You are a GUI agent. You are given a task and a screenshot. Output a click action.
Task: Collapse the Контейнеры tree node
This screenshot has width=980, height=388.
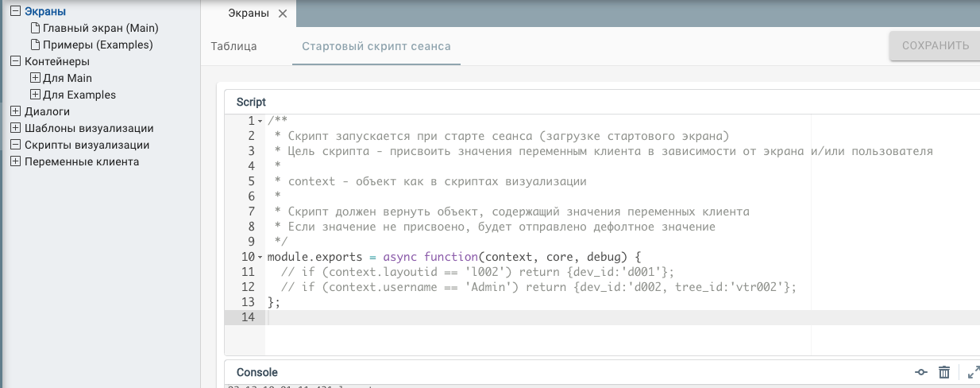pos(15,61)
